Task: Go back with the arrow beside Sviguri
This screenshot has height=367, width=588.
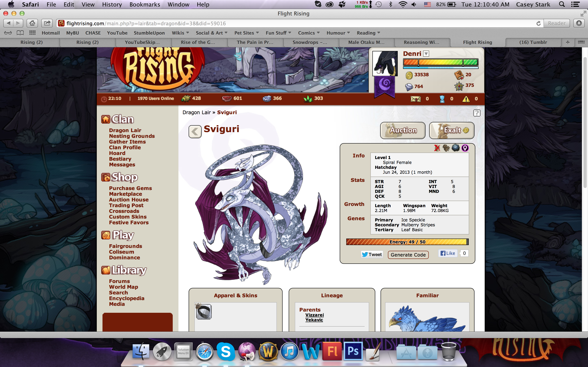Action: [195, 132]
